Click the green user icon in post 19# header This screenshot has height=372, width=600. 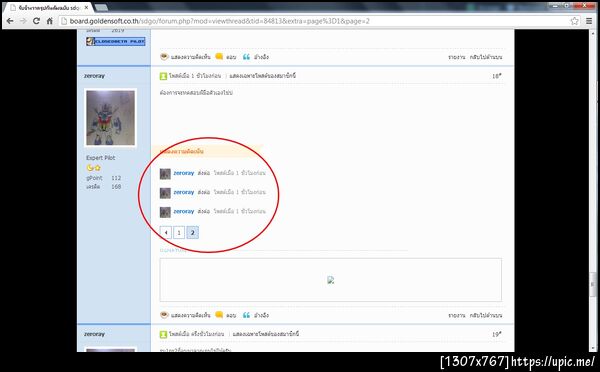[x=163, y=334]
